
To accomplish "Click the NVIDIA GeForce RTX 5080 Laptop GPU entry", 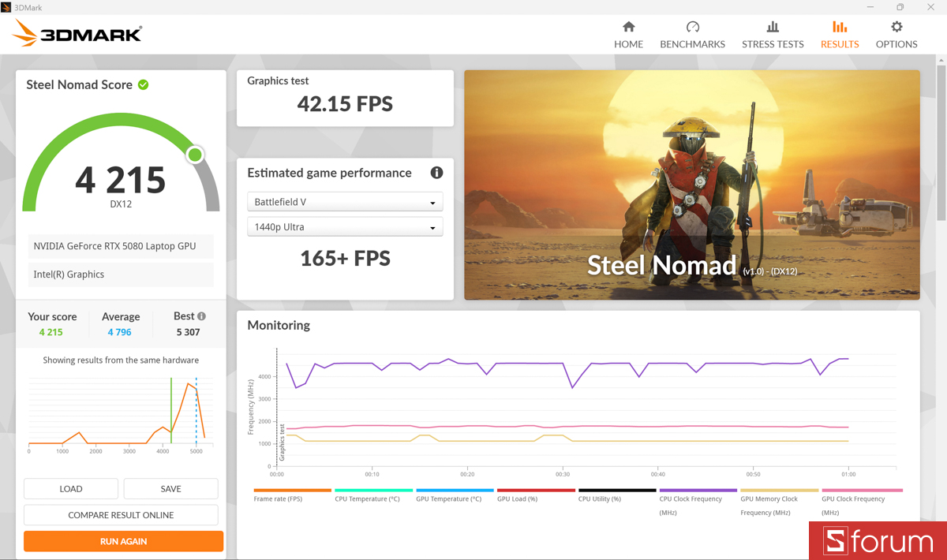I will [x=121, y=246].
